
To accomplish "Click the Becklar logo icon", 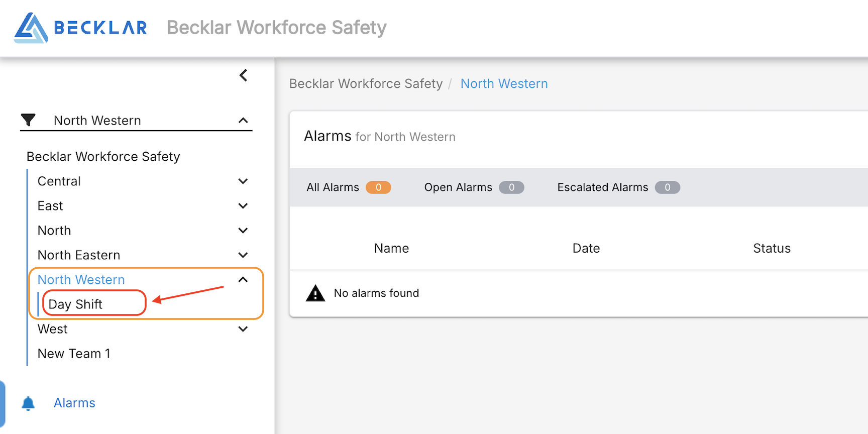I will coord(31,28).
